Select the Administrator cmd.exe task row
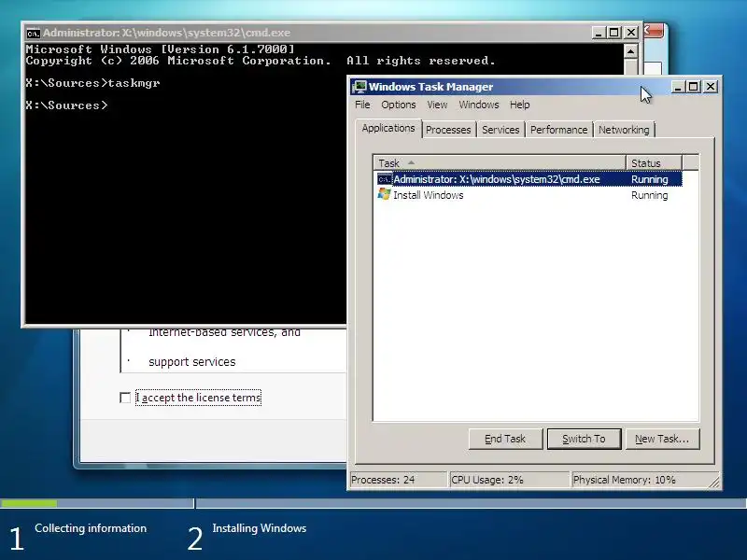The height and width of the screenshot is (560, 747). (529, 179)
